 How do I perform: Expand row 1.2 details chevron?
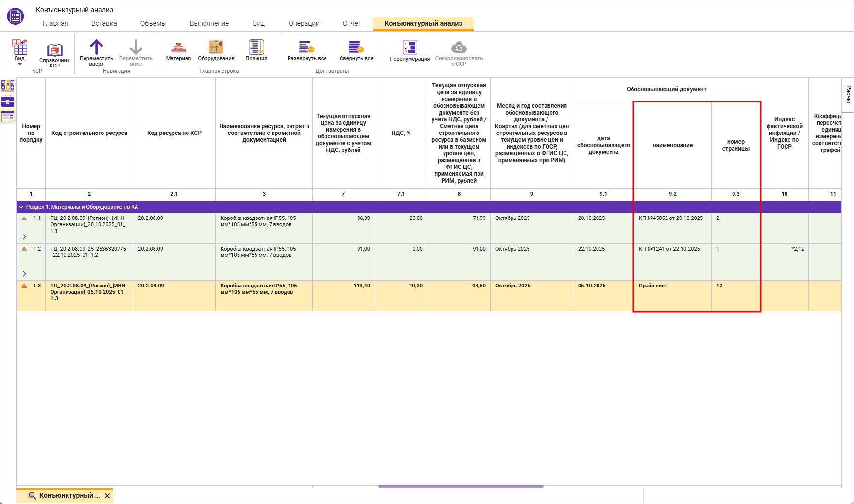(x=24, y=274)
